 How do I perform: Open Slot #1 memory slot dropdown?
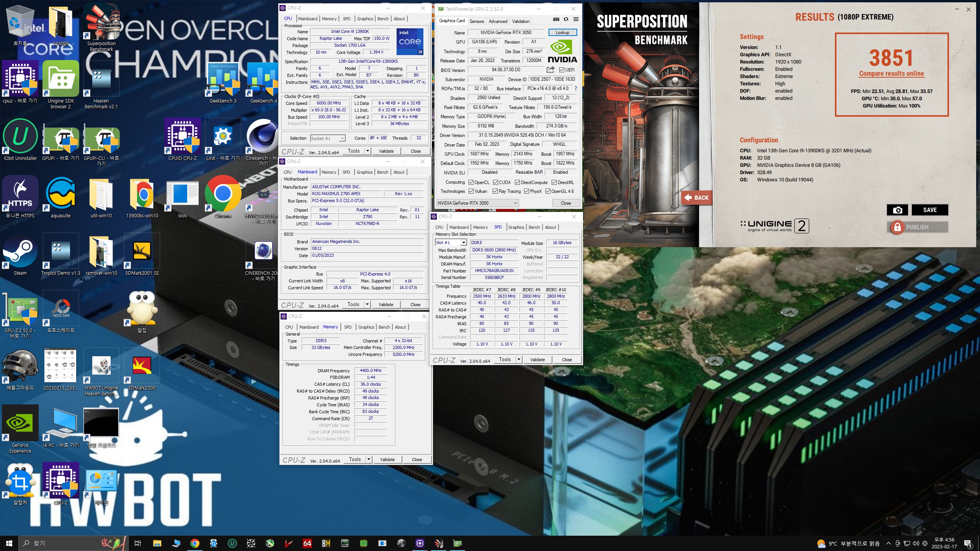coord(451,243)
